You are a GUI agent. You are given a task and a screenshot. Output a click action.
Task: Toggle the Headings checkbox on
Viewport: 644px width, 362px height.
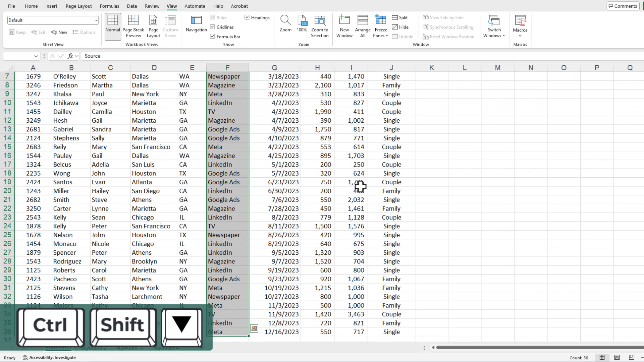tap(247, 17)
